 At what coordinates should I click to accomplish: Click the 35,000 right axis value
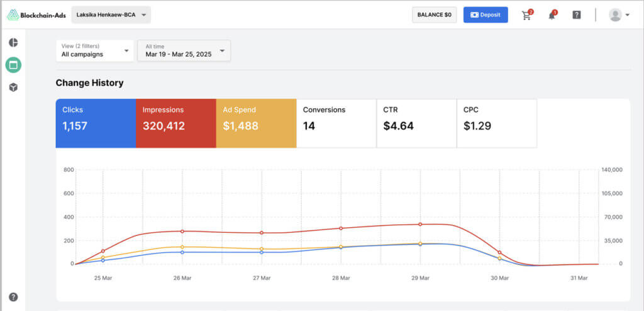(x=614, y=240)
